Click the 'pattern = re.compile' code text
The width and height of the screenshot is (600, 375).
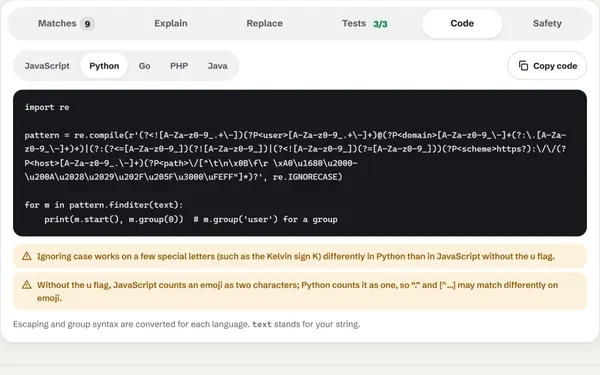pyautogui.click(x=74, y=135)
